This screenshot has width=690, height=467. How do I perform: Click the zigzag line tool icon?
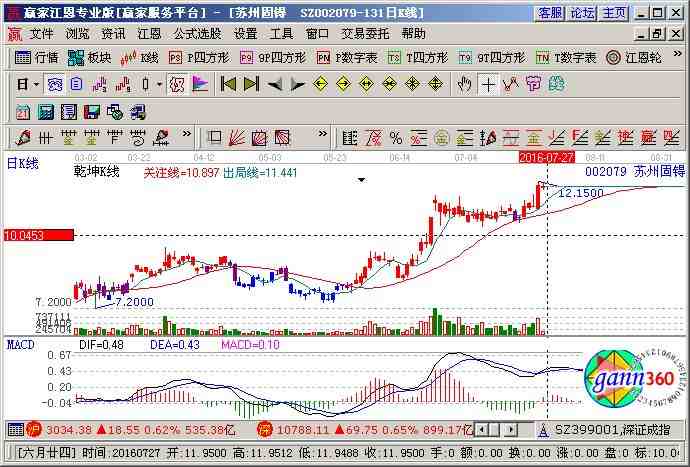click(x=510, y=84)
